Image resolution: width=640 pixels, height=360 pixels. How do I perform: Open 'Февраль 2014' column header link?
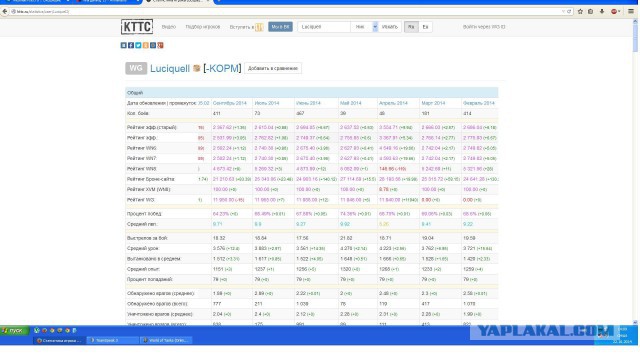(x=479, y=103)
